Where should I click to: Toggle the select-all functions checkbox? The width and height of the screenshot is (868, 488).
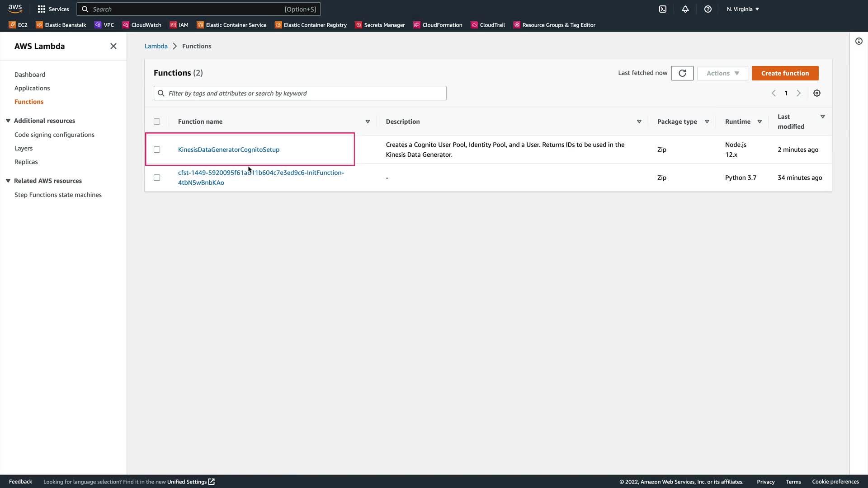157,122
